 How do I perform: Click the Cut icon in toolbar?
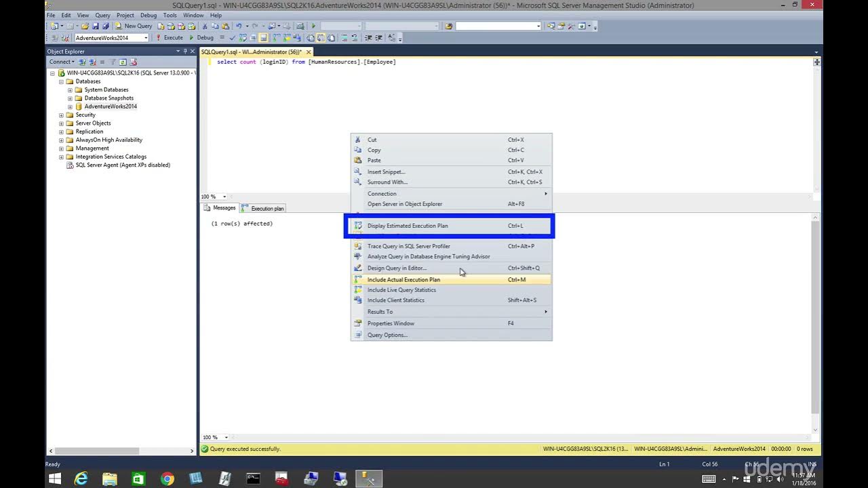204,26
